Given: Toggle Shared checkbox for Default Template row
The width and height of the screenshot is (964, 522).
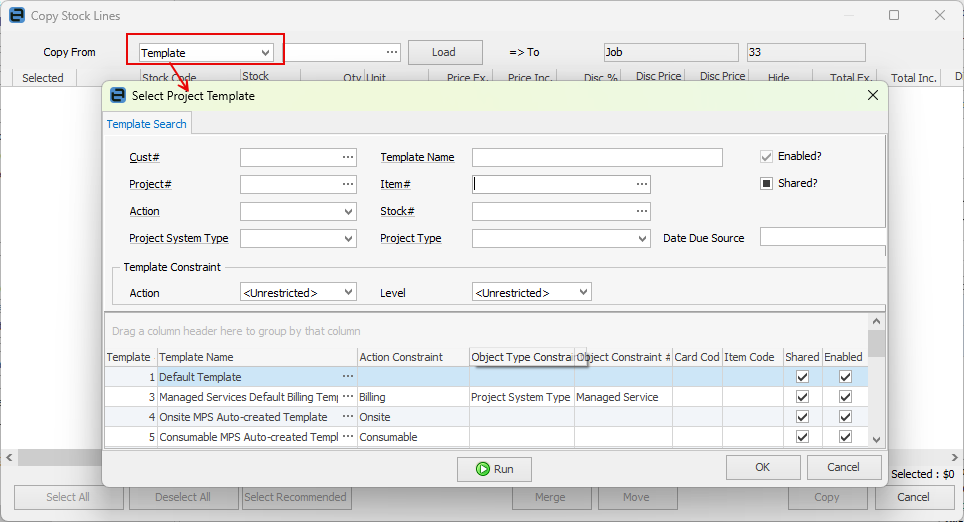Looking at the screenshot, I should pyautogui.click(x=802, y=377).
